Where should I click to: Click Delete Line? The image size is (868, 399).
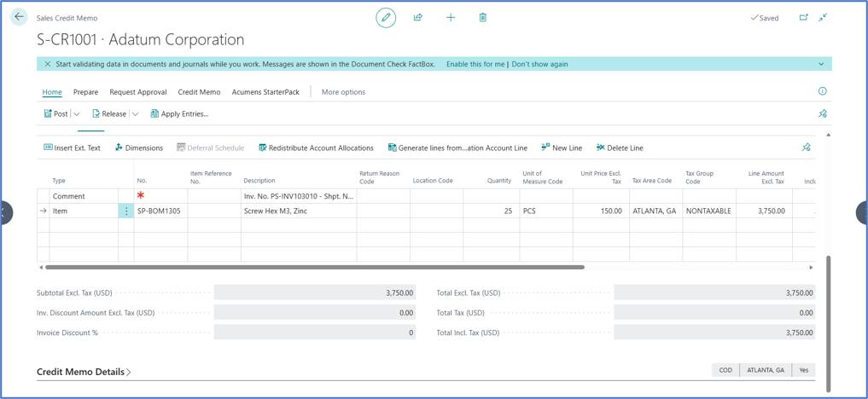coord(620,147)
